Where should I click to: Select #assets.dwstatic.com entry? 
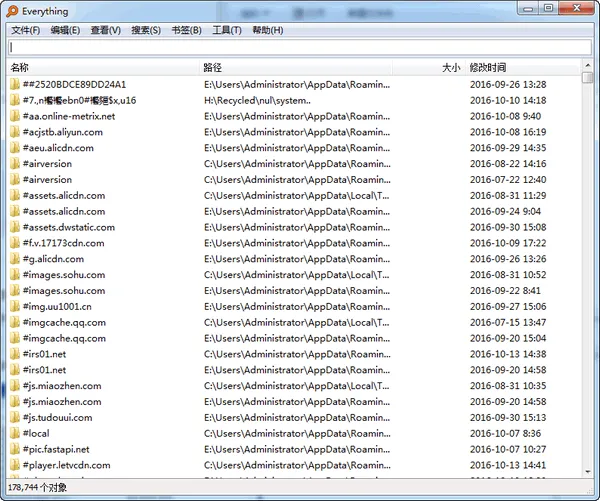(69, 227)
